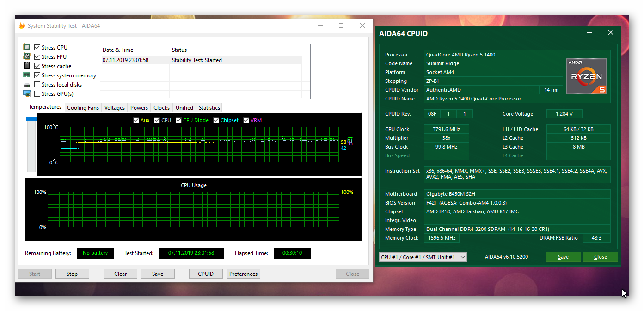This screenshot has width=644, height=311.
Task: Click the Bus Clock value 99.8 MHz
Action: (447, 147)
